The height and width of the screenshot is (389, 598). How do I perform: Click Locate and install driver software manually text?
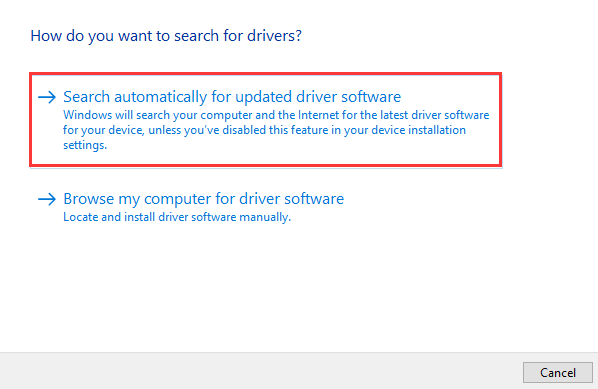tap(177, 217)
